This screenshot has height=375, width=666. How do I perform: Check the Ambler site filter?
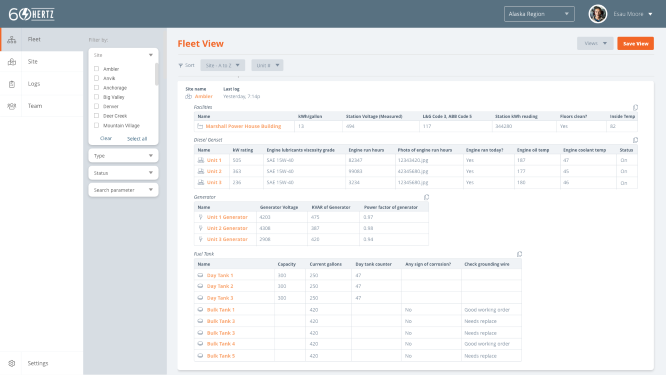(x=96, y=69)
